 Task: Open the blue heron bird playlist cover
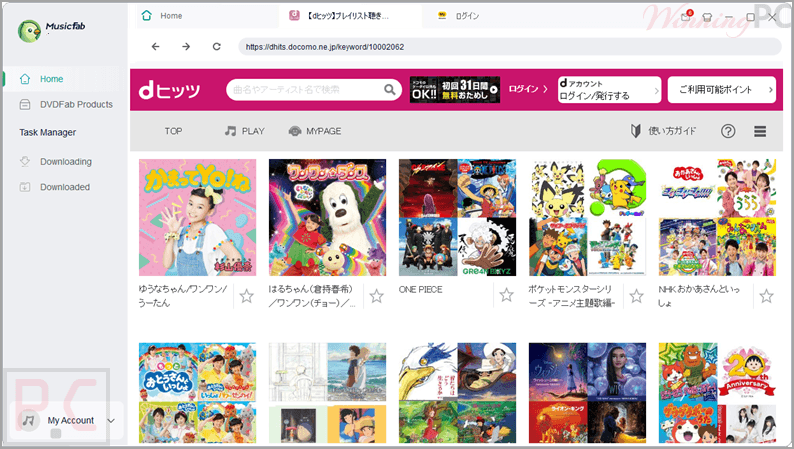[457, 393]
